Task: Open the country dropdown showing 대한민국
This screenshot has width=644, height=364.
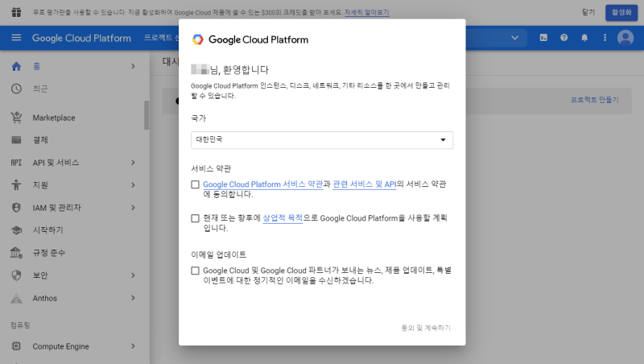Action: point(322,140)
